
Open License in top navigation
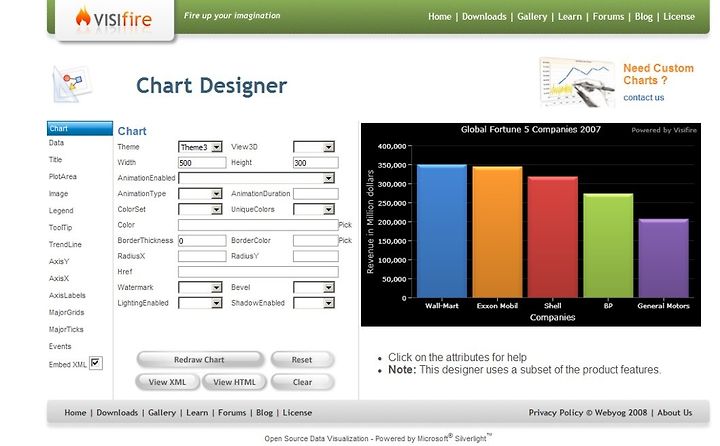(x=679, y=17)
